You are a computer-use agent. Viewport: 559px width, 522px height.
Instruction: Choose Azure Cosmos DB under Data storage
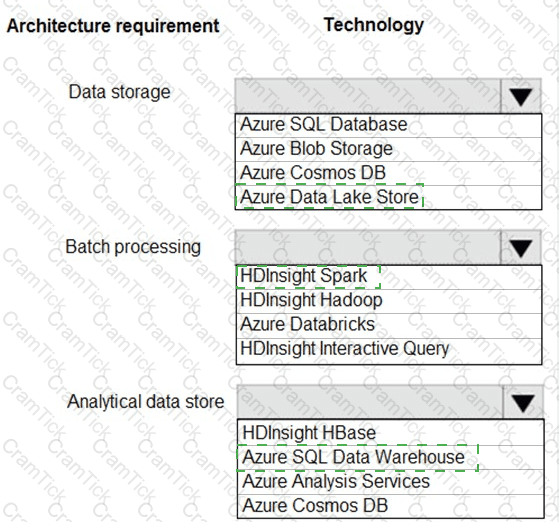(388, 173)
